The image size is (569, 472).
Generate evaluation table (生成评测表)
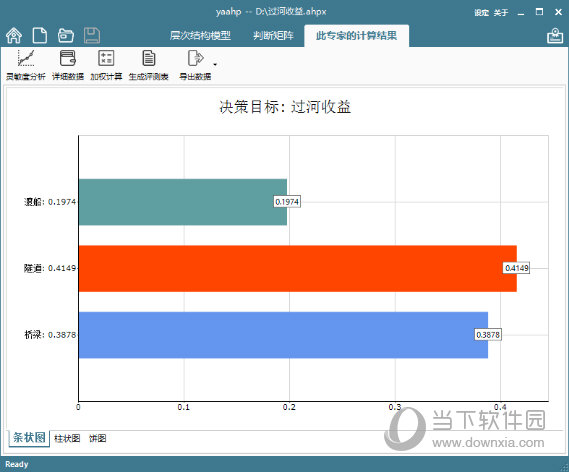click(x=148, y=65)
